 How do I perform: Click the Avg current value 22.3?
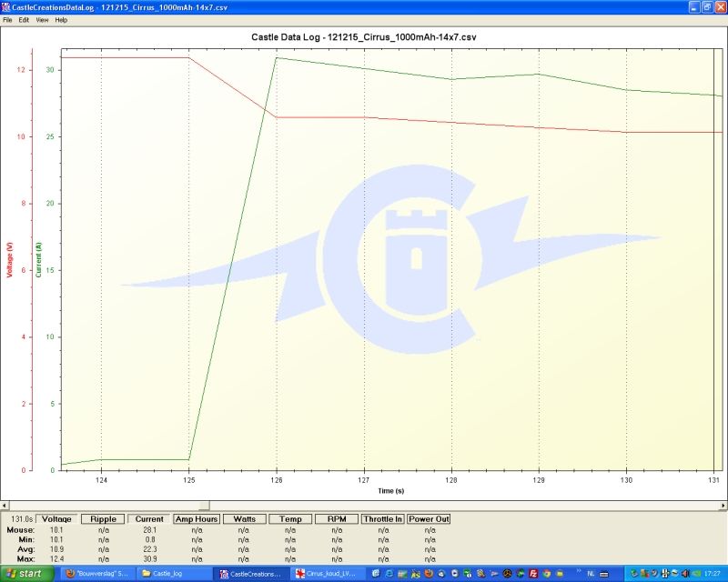click(x=149, y=549)
